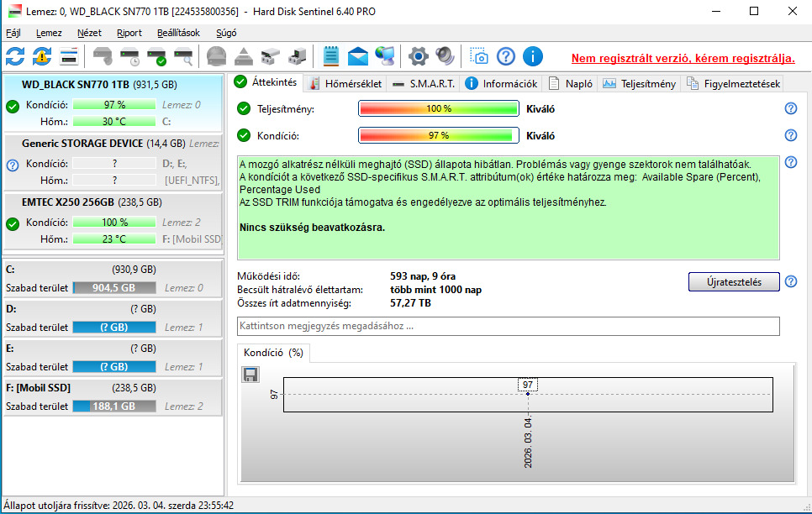Click the refresh icon with warning triangle

[42, 56]
